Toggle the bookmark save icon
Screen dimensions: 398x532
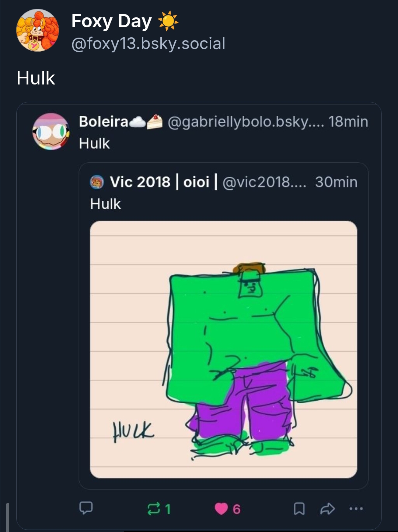click(x=299, y=509)
